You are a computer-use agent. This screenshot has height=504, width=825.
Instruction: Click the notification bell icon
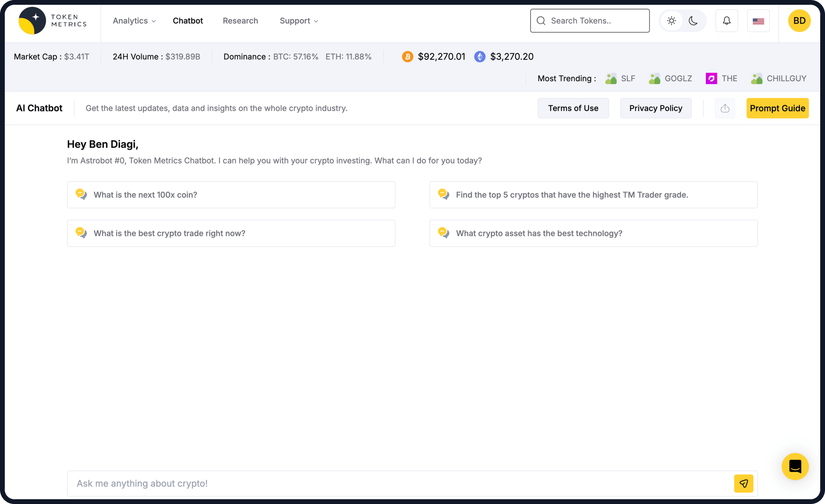[726, 21]
